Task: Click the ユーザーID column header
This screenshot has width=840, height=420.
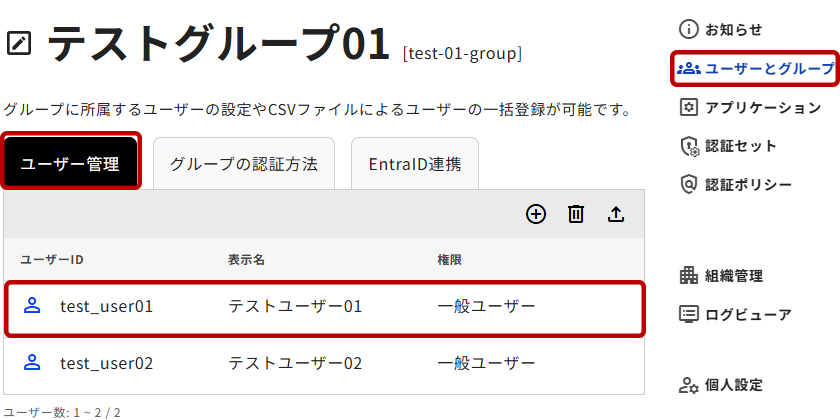Action: pyautogui.click(x=52, y=260)
